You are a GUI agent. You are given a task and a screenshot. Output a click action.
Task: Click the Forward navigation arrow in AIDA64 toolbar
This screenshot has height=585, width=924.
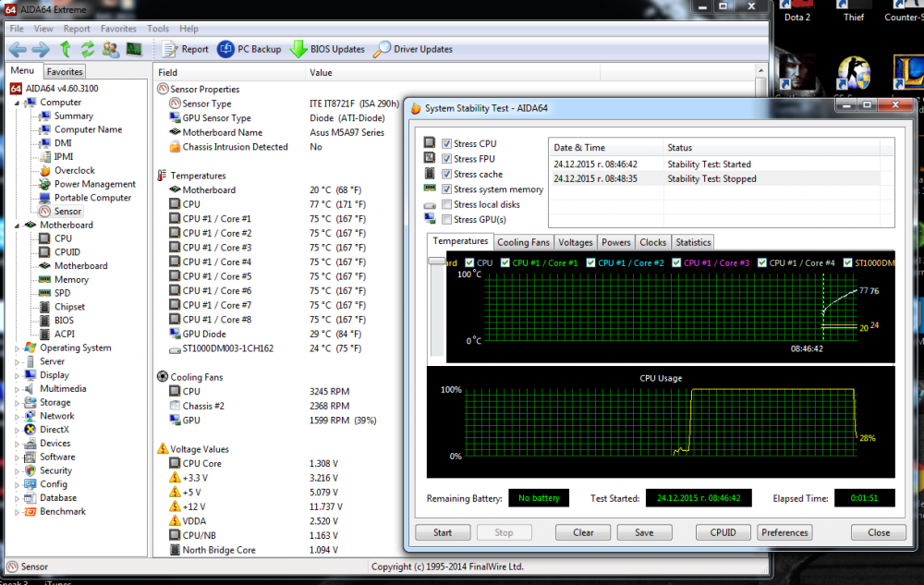pyautogui.click(x=41, y=50)
